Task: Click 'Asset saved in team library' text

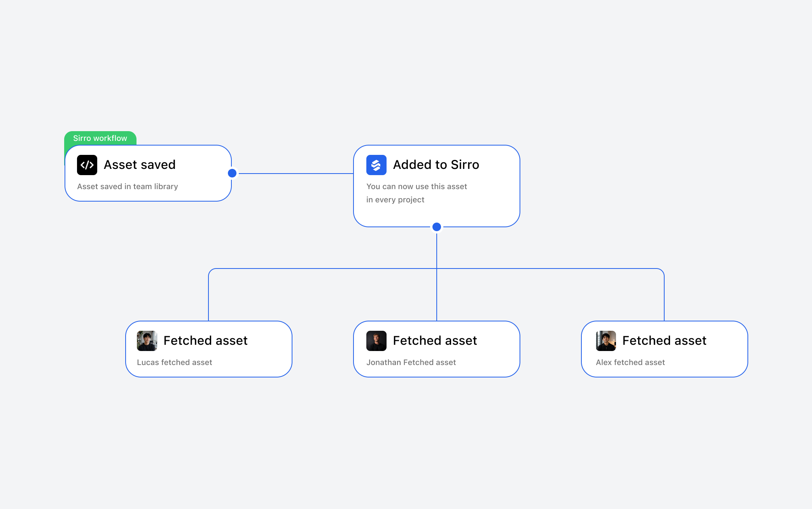Action: pos(128,186)
